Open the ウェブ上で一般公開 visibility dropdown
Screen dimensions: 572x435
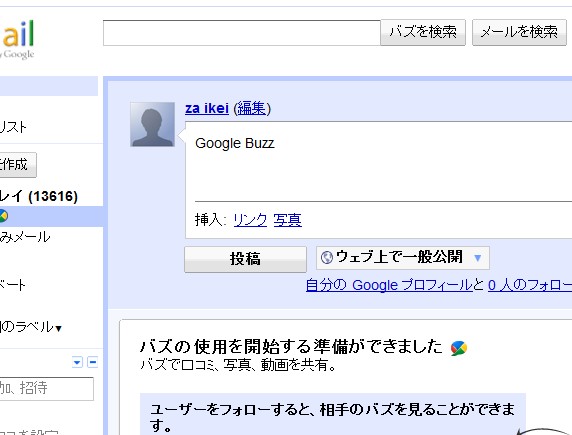pos(403,258)
